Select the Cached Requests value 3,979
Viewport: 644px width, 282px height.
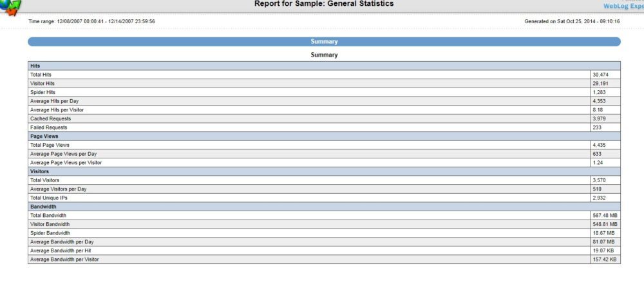[x=599, y=118]
